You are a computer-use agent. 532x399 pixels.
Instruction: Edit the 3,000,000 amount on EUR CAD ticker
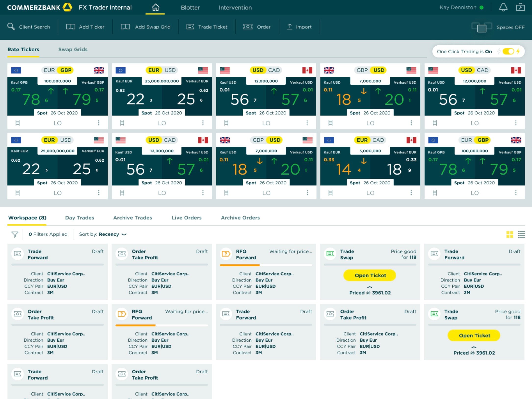click(370, 151)
